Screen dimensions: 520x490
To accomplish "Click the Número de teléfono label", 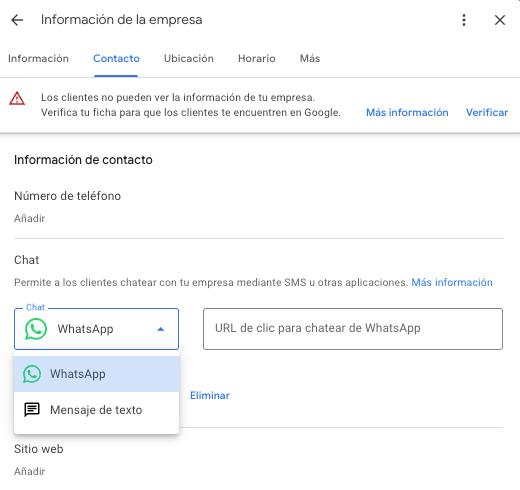I will (x=67, y=196).
